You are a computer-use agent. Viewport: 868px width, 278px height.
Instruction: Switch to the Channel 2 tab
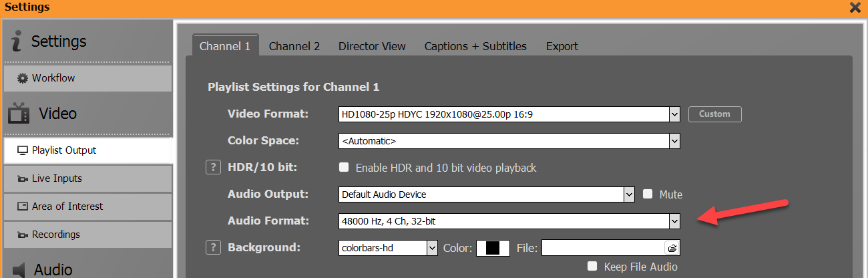pos(294,46)
